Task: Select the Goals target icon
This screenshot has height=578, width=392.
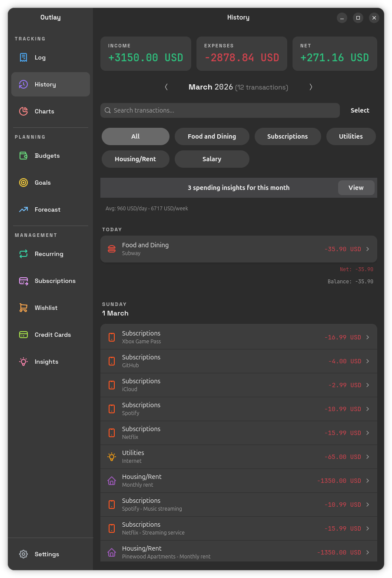Action: tap(23, 183)
